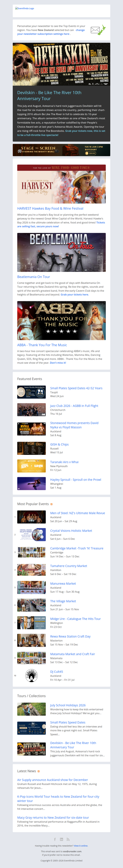Open July School Holidays 2026 collection
This screenshot has width=123, height=868.
68,705
